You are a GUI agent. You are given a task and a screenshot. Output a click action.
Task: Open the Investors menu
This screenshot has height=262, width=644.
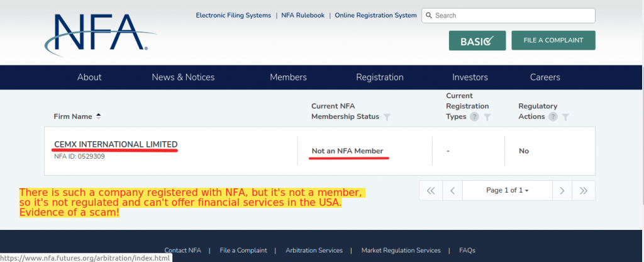[x=470, y=77]
